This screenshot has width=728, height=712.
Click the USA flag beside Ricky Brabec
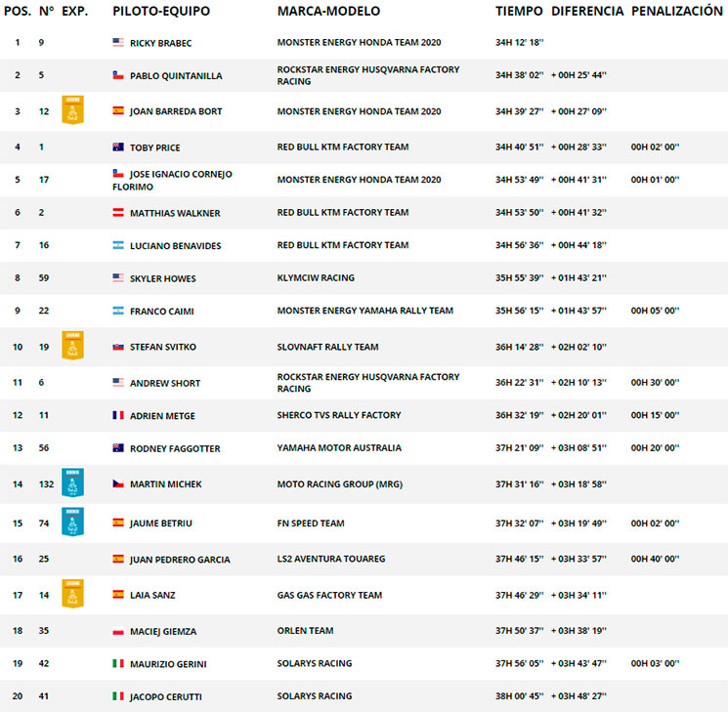pyautogui.click(x=118, y=42)
